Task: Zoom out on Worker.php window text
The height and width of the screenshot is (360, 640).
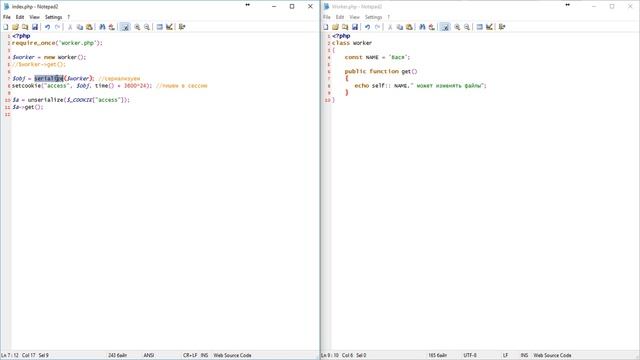Action: click(x=467, y=27)
